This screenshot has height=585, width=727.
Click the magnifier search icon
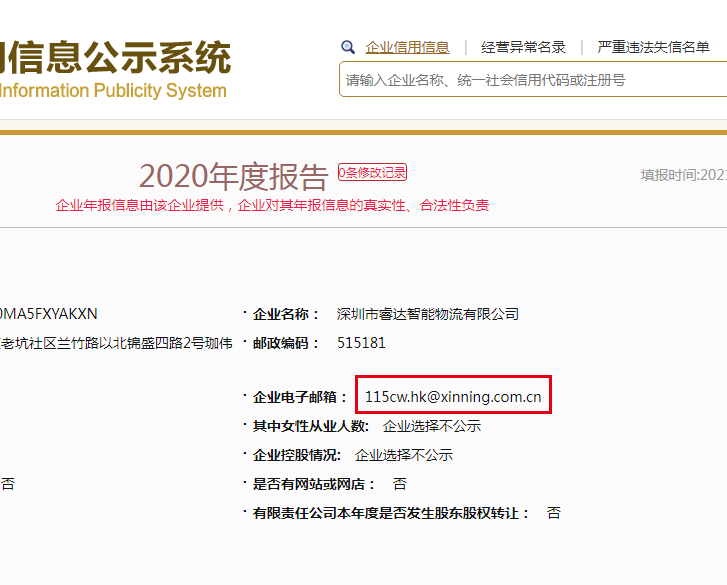pyautogui.click(x=348, y=47)
